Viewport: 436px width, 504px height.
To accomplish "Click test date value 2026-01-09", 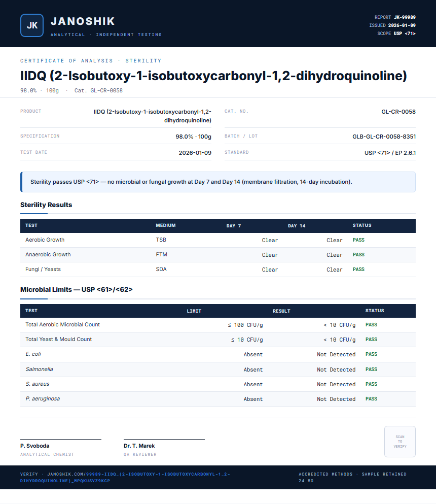I will coord(195,153).
